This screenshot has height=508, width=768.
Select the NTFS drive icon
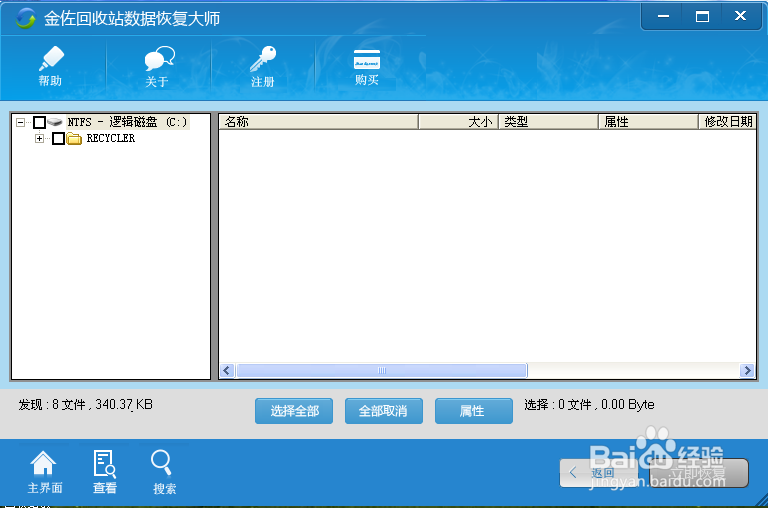click(x=55, y=122)
